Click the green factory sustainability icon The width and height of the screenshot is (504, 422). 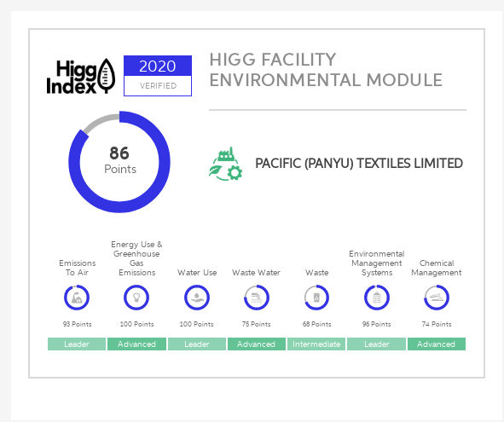(x=226, y=164)
